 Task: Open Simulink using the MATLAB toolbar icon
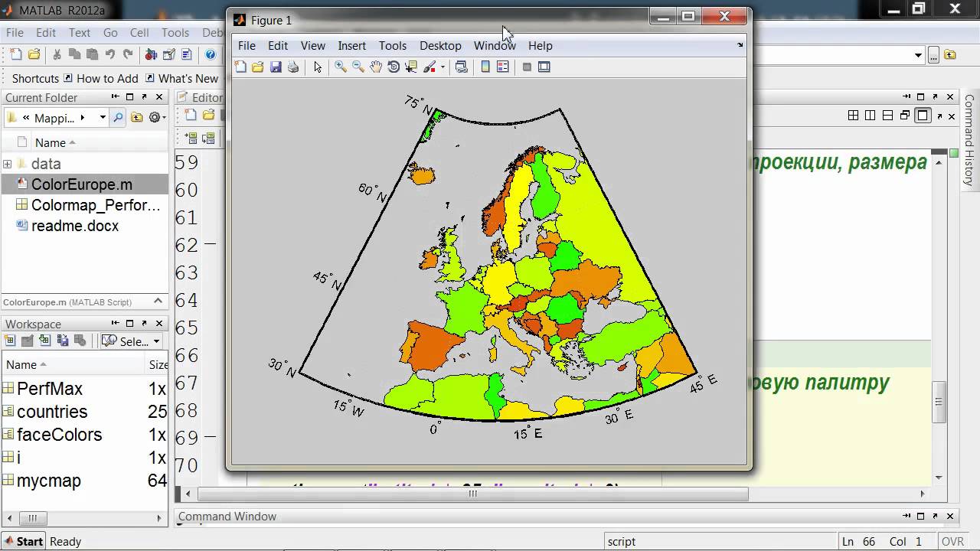click(151, 54)
